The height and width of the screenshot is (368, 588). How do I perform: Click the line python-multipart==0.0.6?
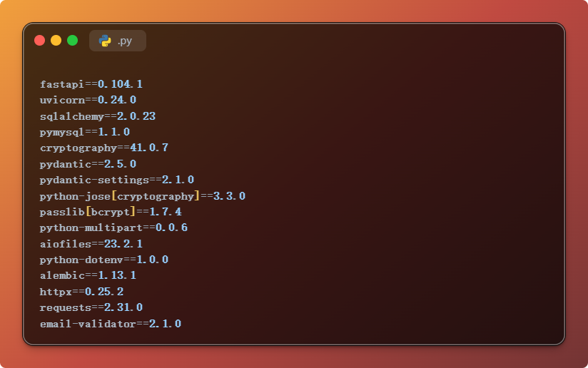coord(113,228)
